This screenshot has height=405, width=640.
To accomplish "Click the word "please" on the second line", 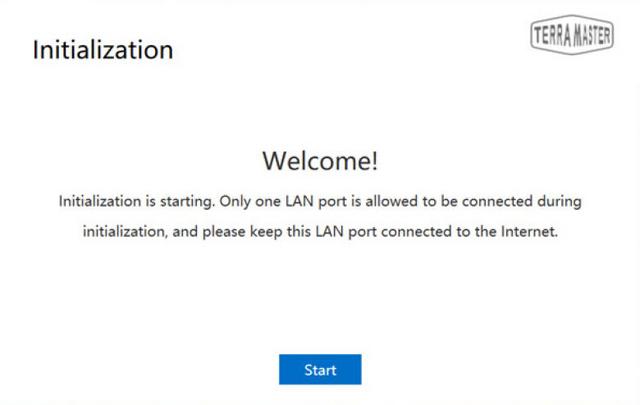I will point(224,232).
